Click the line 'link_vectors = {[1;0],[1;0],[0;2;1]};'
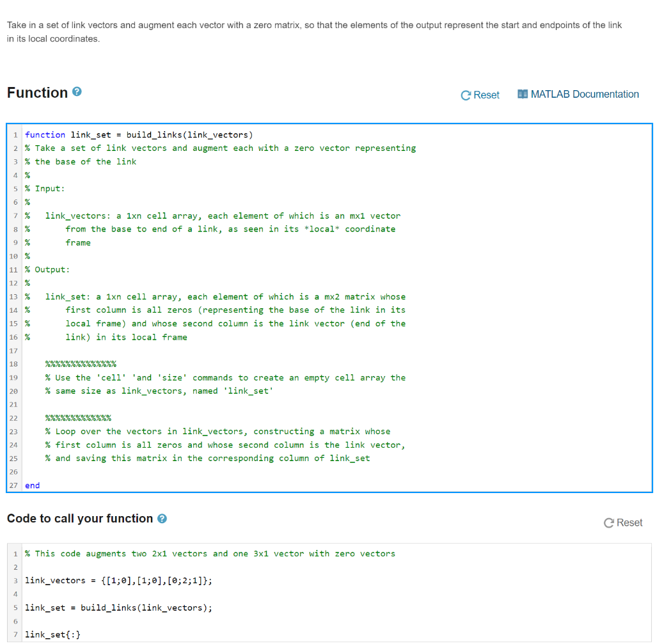Screen dimensions: 655x644 (118, 581)
